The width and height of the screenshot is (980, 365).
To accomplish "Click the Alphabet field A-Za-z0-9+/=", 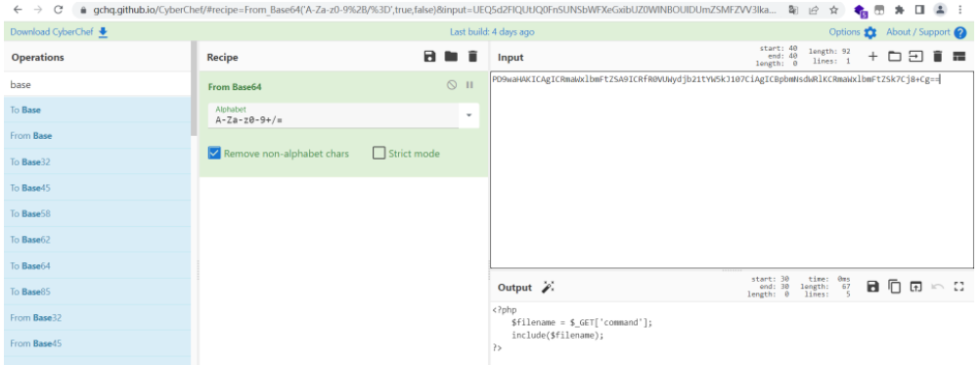I will [x=334, y=116].
